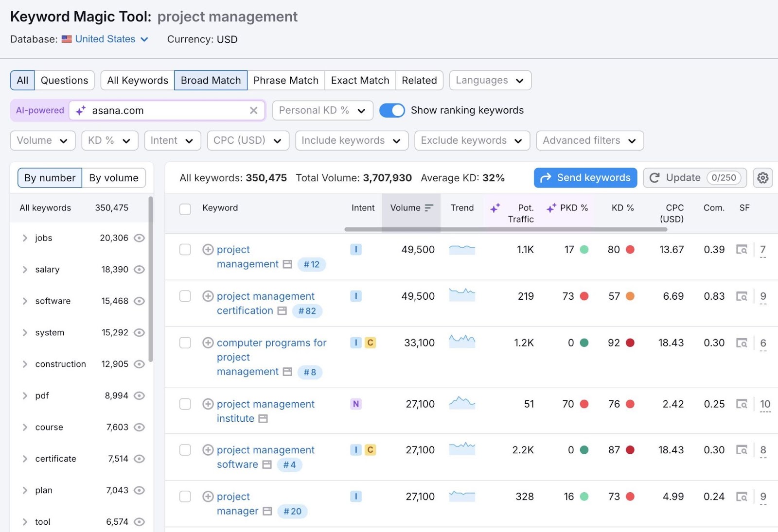Image resolution: width=778 pixels, height=532 pixels.
Task: Click the Send keywords button
Action: [x=585, y=178]
